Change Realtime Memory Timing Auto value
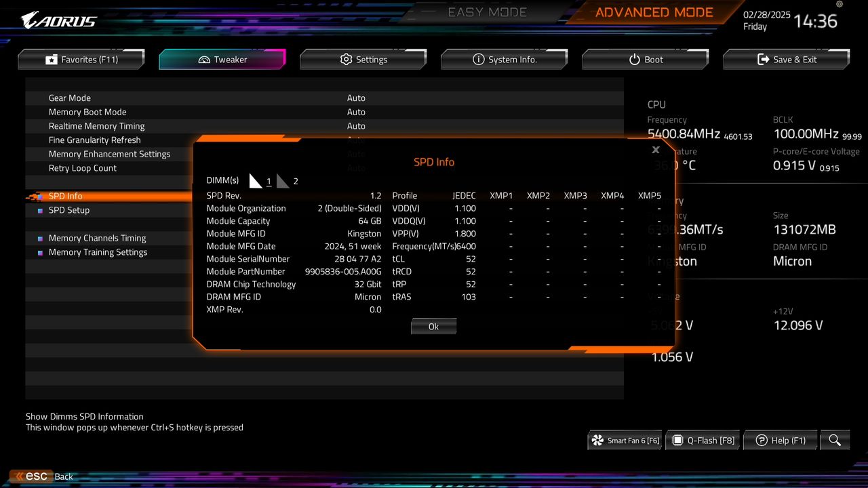The height and width of the screenshot is (488, 868). [x=356, y=126]
